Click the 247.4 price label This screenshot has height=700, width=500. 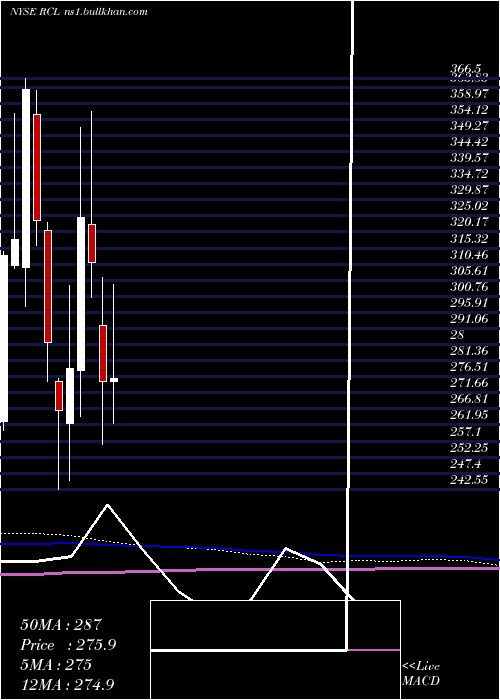(465, 463)
